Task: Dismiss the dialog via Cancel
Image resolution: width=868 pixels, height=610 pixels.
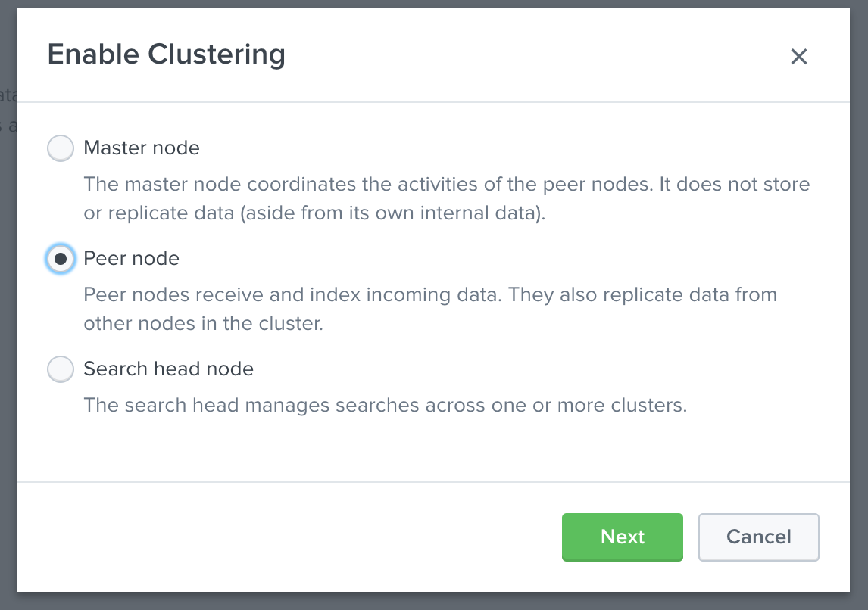Action: pos(758,537)
